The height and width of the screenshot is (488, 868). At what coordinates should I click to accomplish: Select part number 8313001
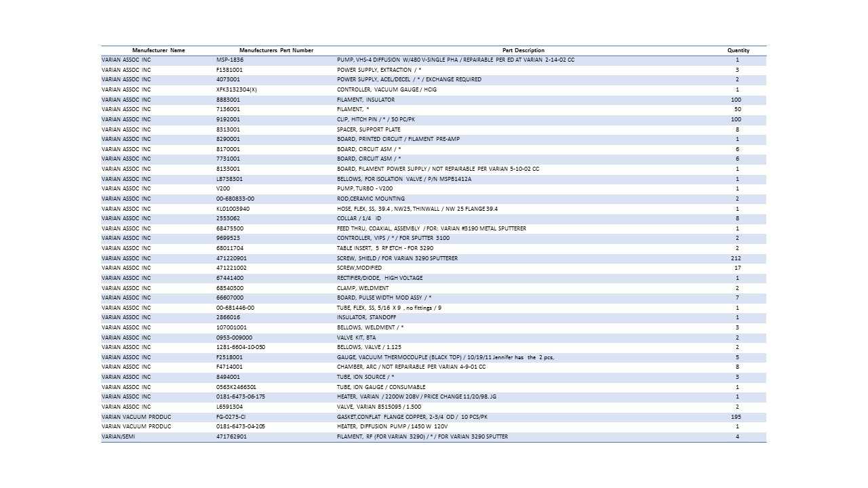pyautogui.click(x=228, y=129)
